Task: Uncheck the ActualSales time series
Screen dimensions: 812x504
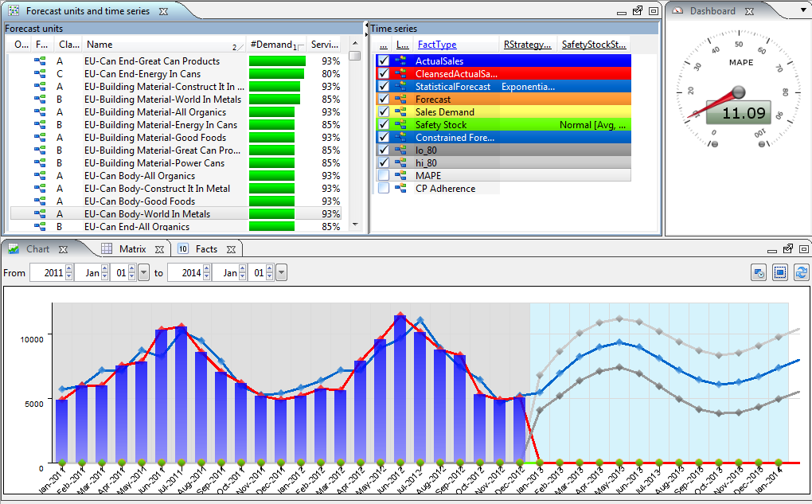Action: point(383,61)
